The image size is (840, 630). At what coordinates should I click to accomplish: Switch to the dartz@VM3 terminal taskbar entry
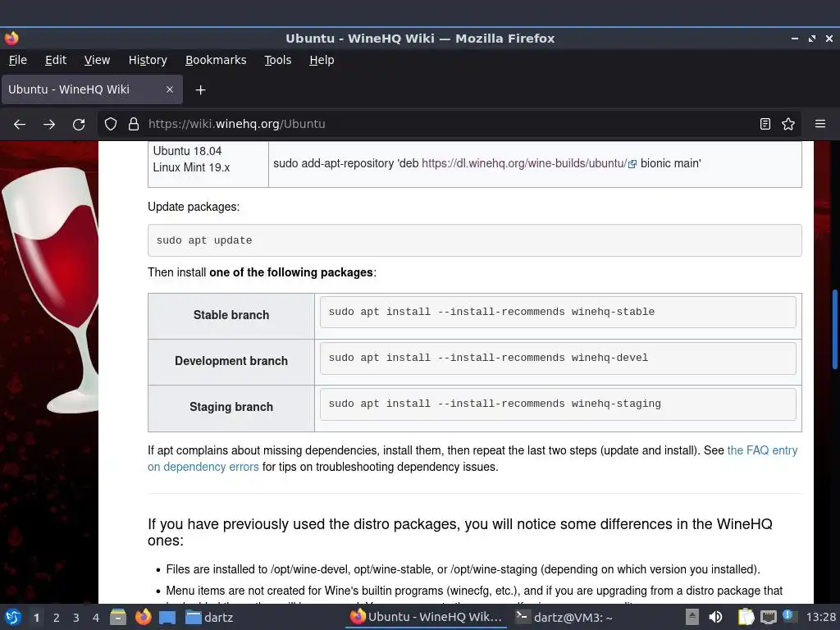[x=564, y=617]
